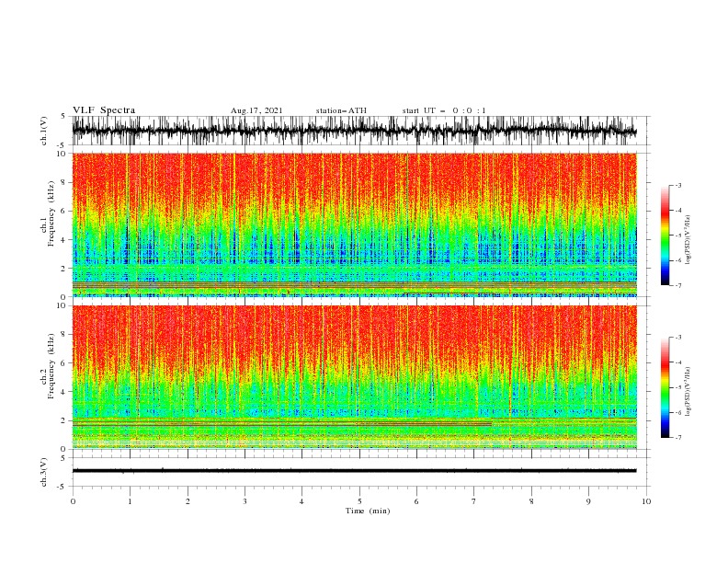The height and width of the screenshot is (563, 728).
Task: Click the "6" kHz tick on ch.2 frequency axis
Action: (64, 363)
